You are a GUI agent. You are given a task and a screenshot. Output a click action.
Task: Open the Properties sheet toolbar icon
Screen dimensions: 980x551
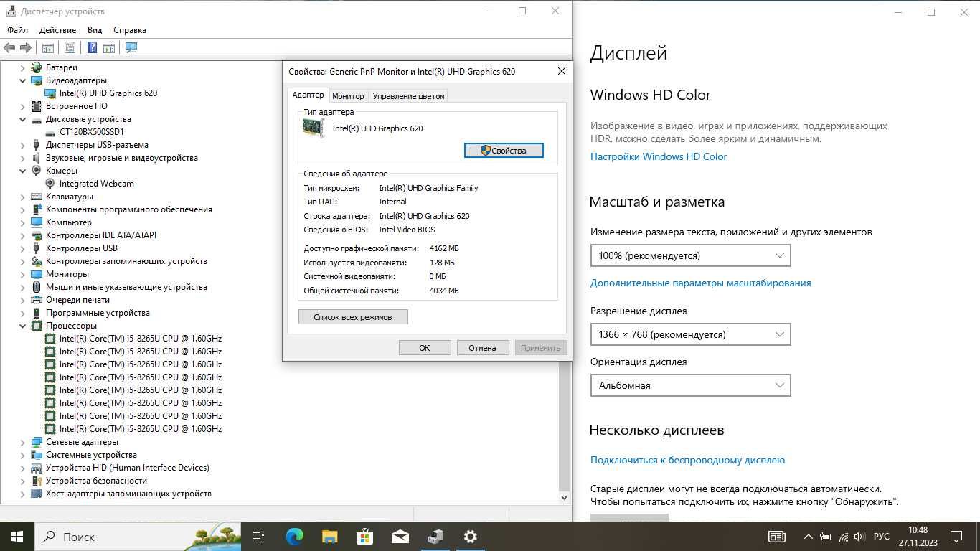[x=70, y=47]
